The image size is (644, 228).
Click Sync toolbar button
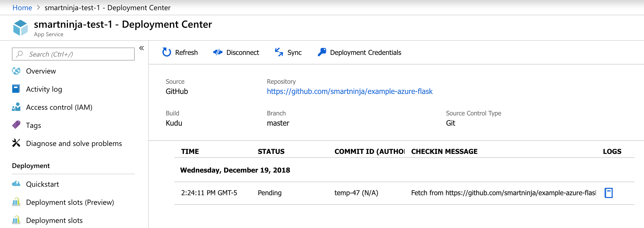[295, 53]
